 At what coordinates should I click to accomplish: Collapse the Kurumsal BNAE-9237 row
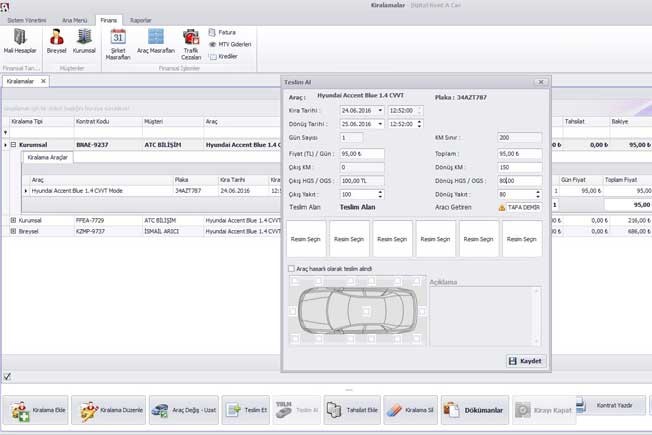[x=13, y=145]
